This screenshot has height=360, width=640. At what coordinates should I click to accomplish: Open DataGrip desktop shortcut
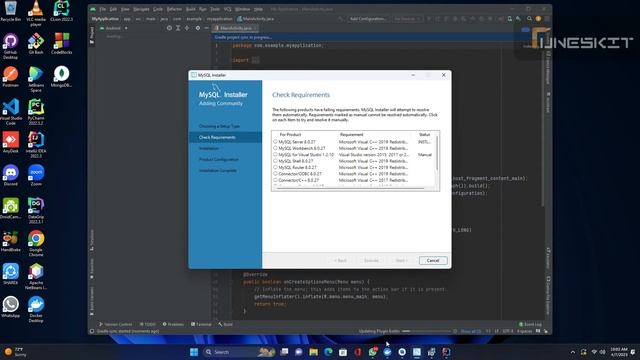[36, 211]
